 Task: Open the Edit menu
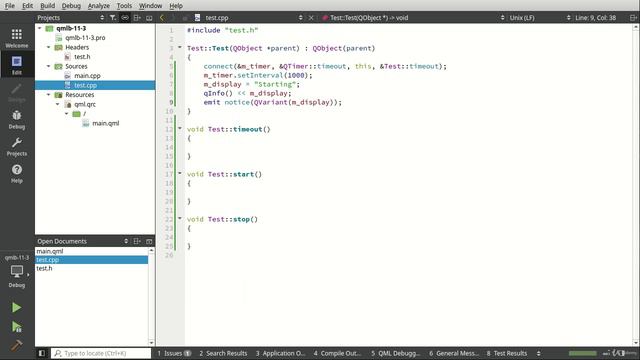(x=27, y=6)
